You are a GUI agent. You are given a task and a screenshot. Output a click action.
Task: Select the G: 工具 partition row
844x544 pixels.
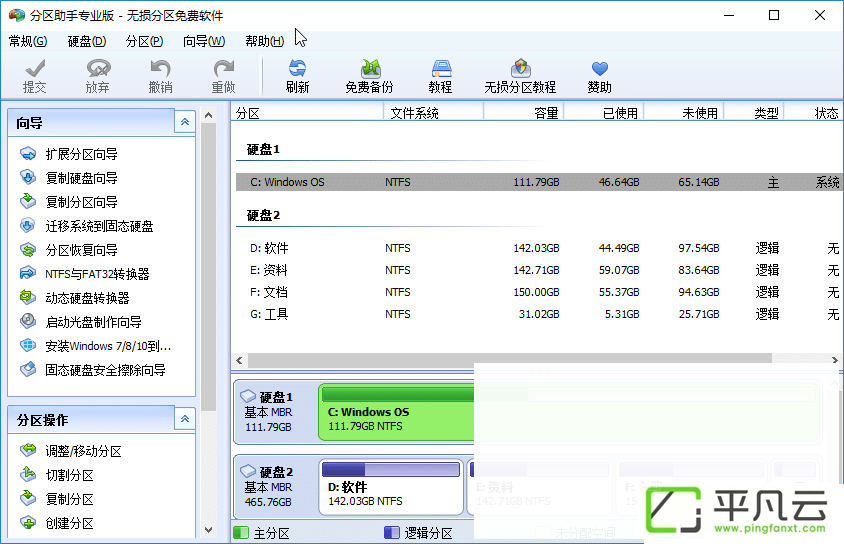pos(538,314)
